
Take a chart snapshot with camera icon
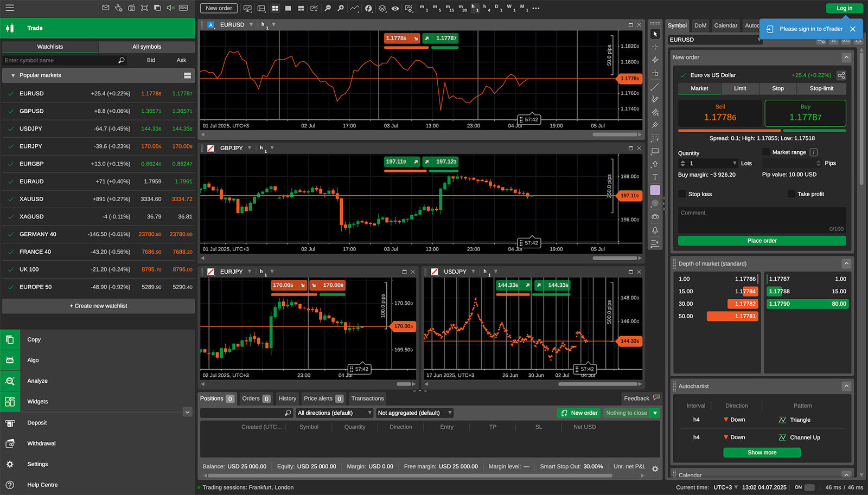point(655,216)
